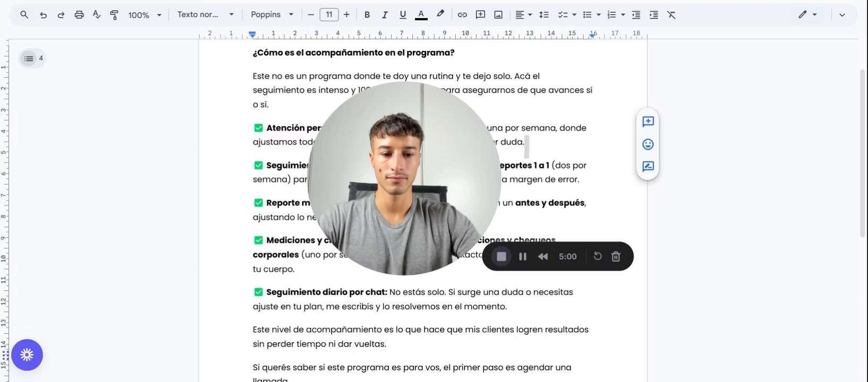This screenshot has height=382, width=868.
Task: Insert a bulleted list
Action: click(587, 15)
